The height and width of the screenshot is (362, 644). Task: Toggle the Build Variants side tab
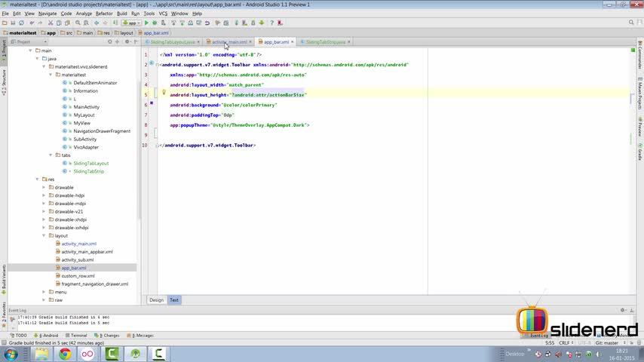point(4,279)
